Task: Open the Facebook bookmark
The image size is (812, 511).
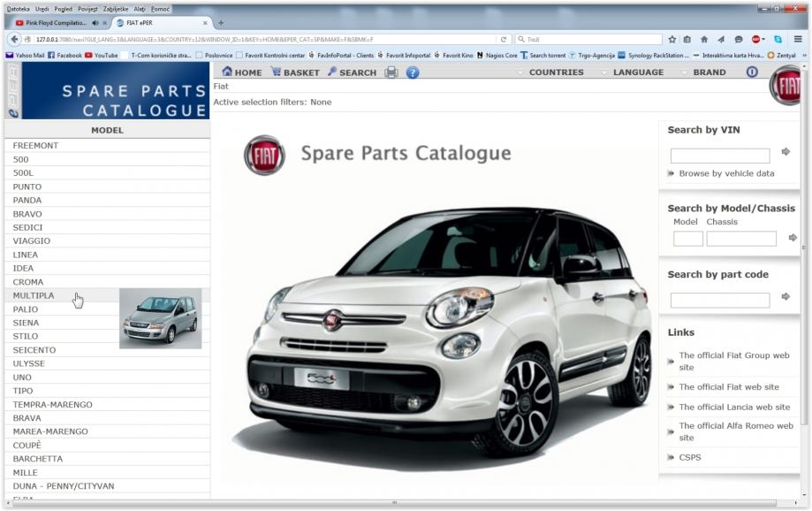Action: [65, 55]
